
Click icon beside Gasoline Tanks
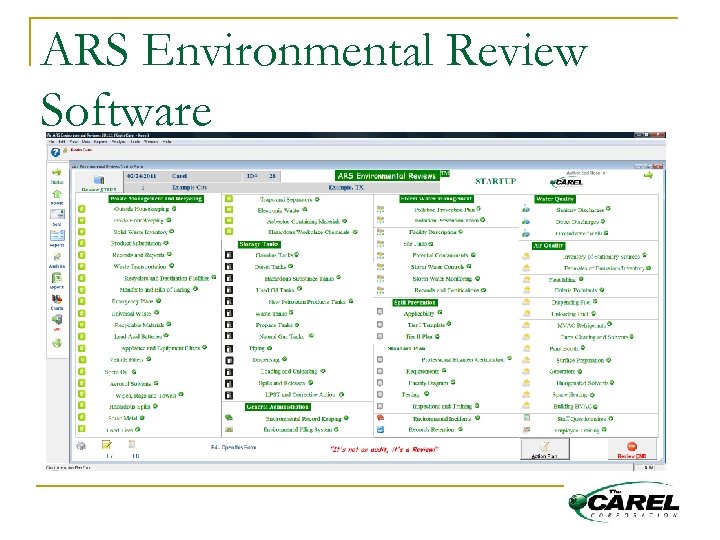229,255
